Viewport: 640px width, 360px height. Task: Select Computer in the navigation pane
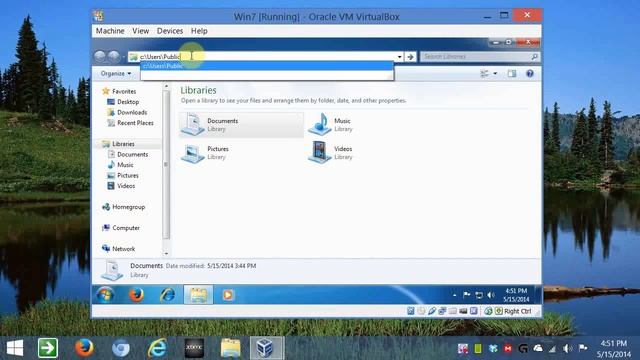pyautogui.click(x=121, y=228)
